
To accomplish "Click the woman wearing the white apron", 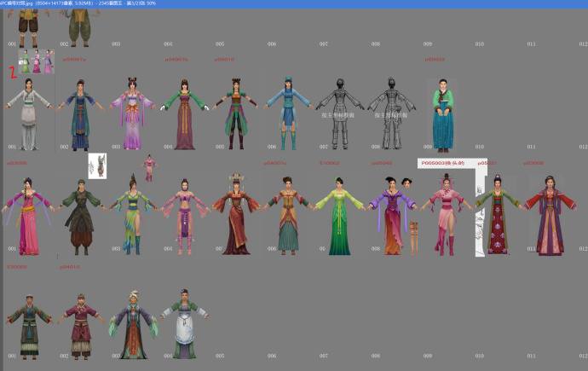I will coord(182,322).
